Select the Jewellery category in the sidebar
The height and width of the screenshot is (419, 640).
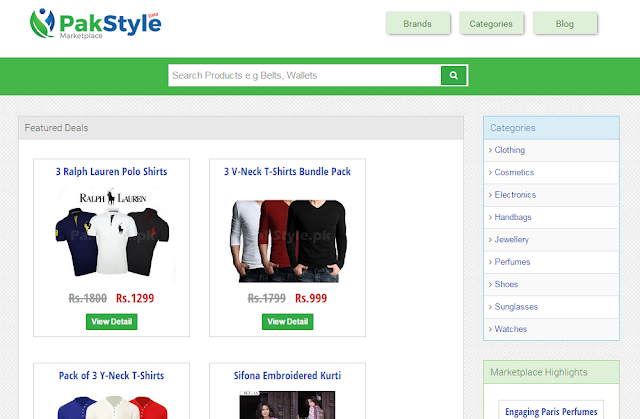(511, 239)
